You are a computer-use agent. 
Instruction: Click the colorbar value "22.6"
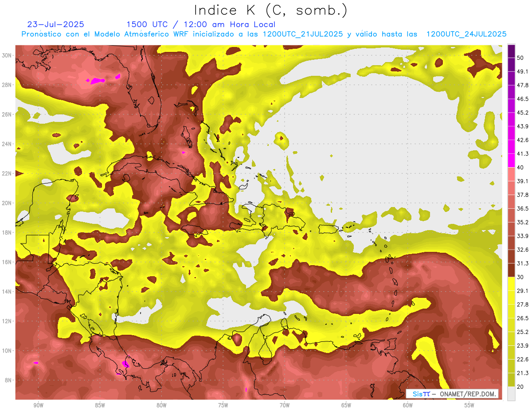(x=523, y=360)
